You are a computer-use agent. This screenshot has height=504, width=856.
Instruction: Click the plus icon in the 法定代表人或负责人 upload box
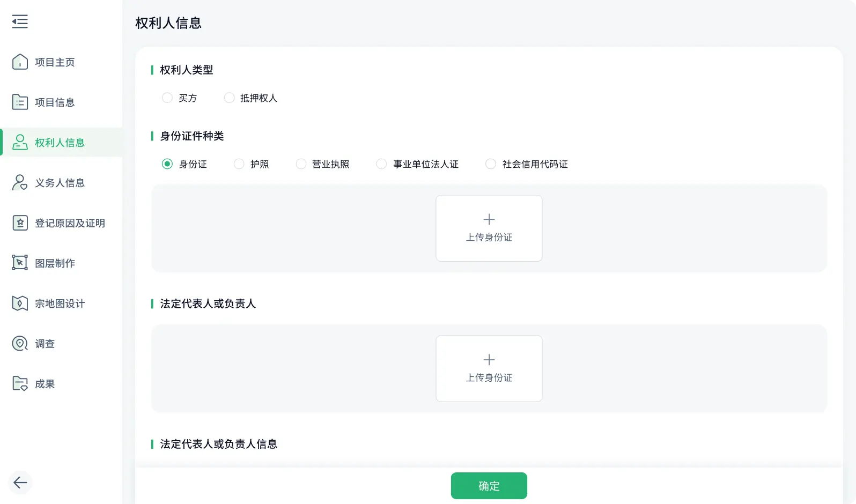pos(489,360)
